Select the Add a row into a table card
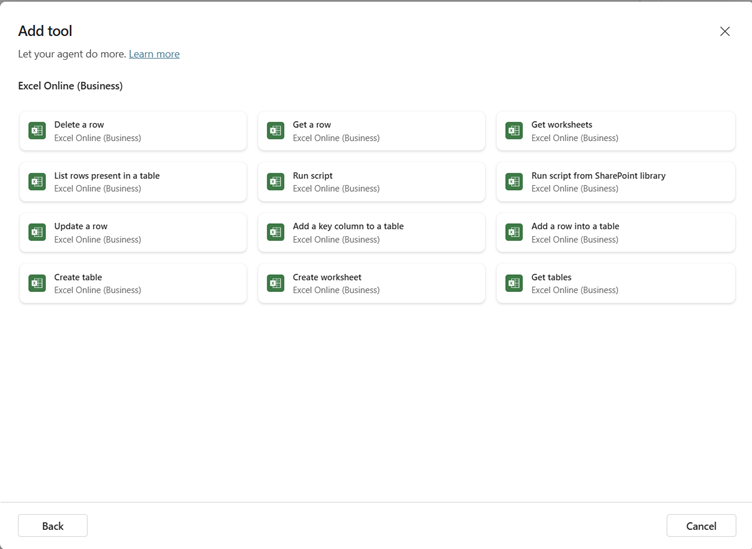 pos(615,232)
